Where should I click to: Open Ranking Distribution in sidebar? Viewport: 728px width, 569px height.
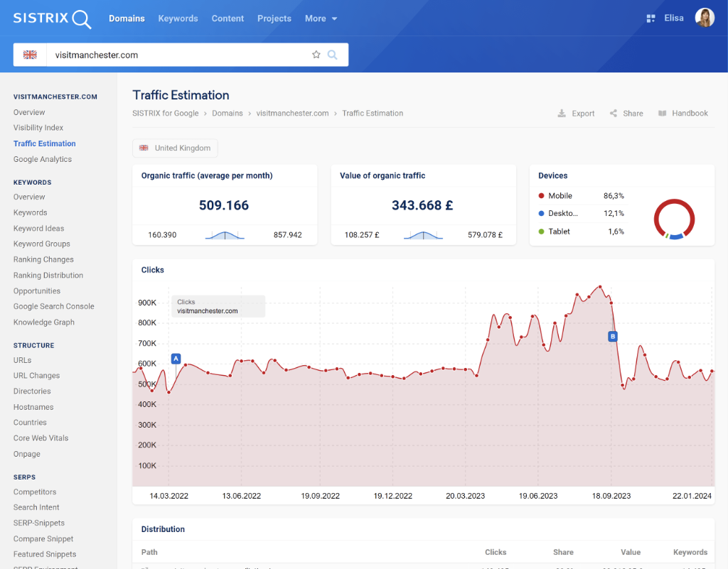(48, 275)
